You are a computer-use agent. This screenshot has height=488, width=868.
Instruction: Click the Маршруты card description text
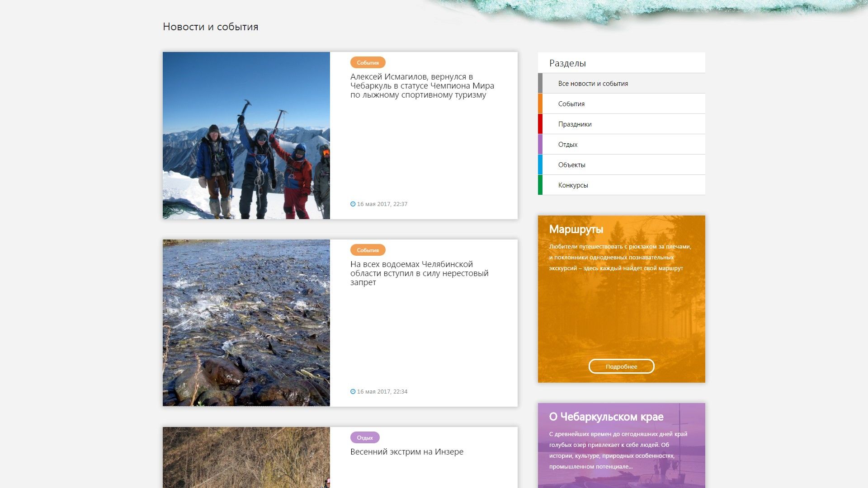coord(620,258)
